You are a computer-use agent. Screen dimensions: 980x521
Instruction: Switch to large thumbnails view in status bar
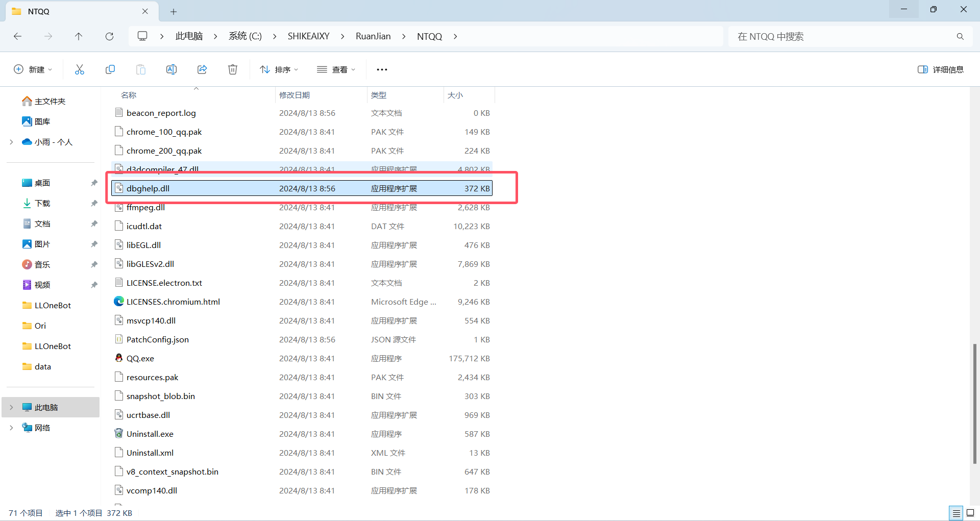(x=970, y=513)
